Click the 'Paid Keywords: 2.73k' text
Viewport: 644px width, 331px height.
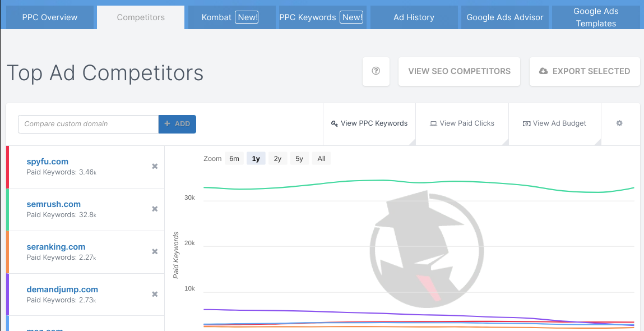(x=62, y=300)
